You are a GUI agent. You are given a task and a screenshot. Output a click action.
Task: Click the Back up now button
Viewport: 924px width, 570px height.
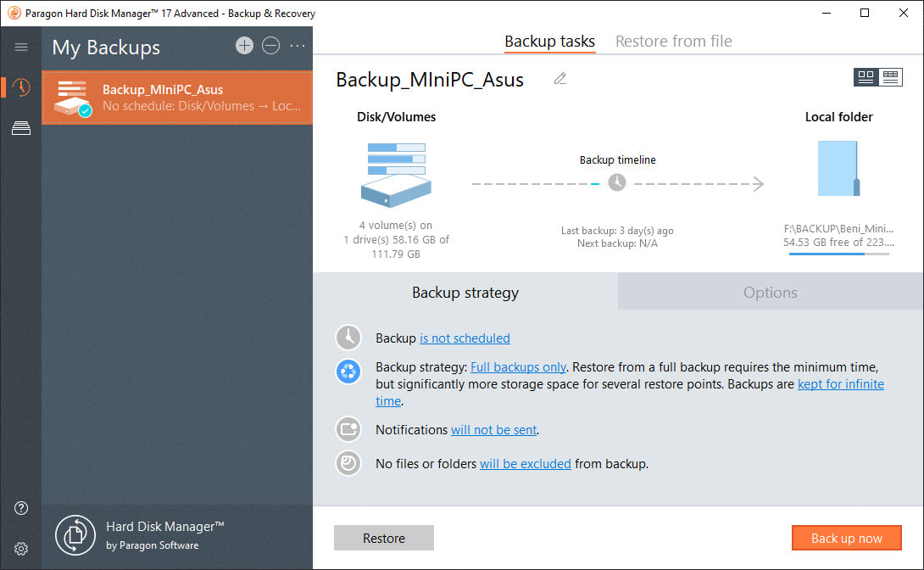(847, 538)
